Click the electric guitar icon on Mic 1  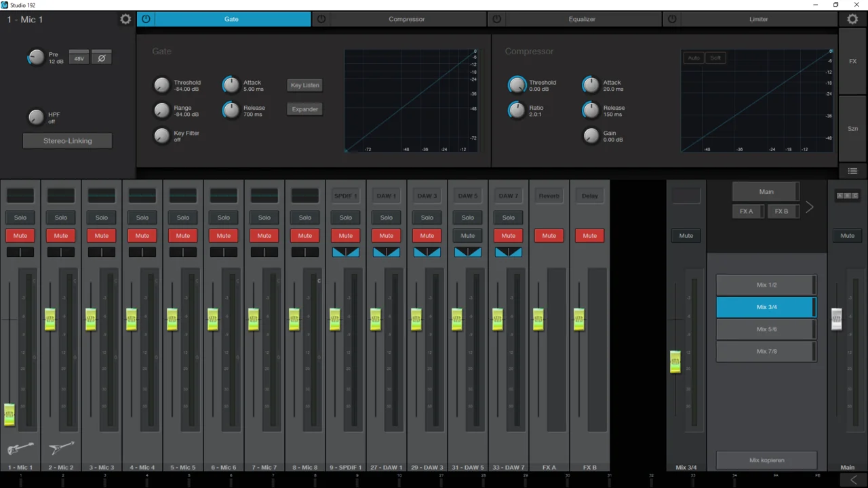tap(20, 448)
